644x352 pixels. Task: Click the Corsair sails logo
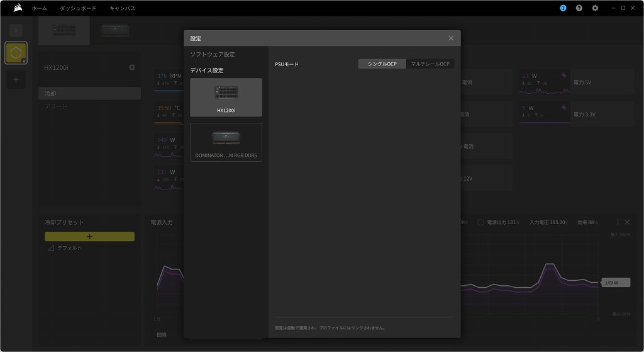[x=18, y=8]
